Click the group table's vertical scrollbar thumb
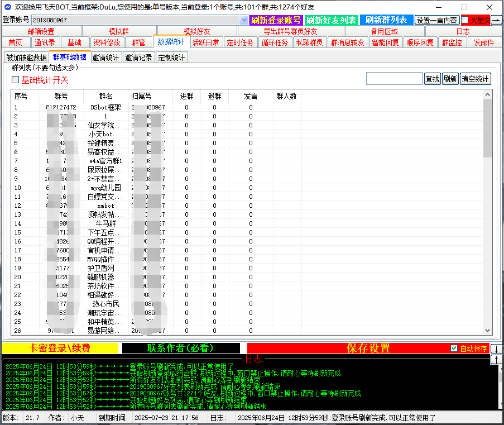 [488, 128]
